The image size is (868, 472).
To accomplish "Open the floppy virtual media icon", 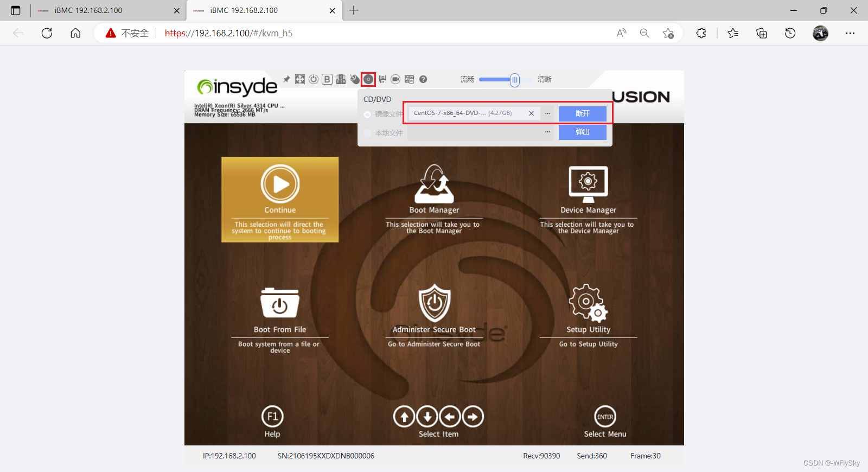I will 382,79.
